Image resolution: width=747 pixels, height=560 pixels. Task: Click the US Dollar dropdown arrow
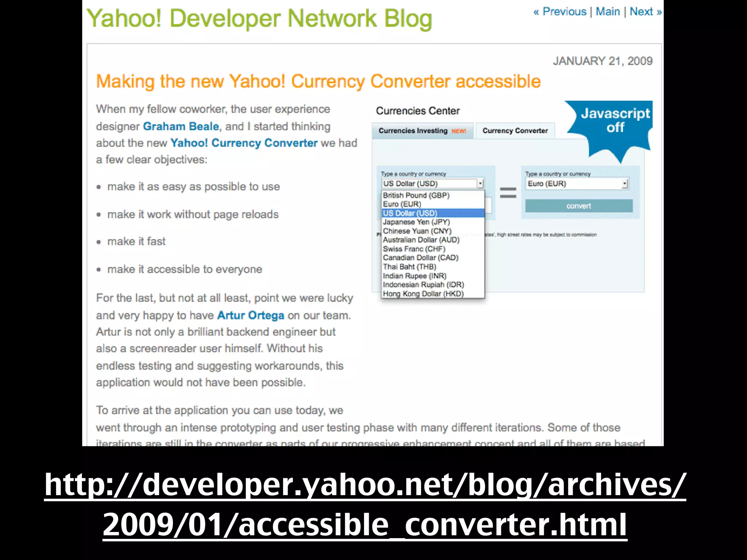(x=481, y=183)
